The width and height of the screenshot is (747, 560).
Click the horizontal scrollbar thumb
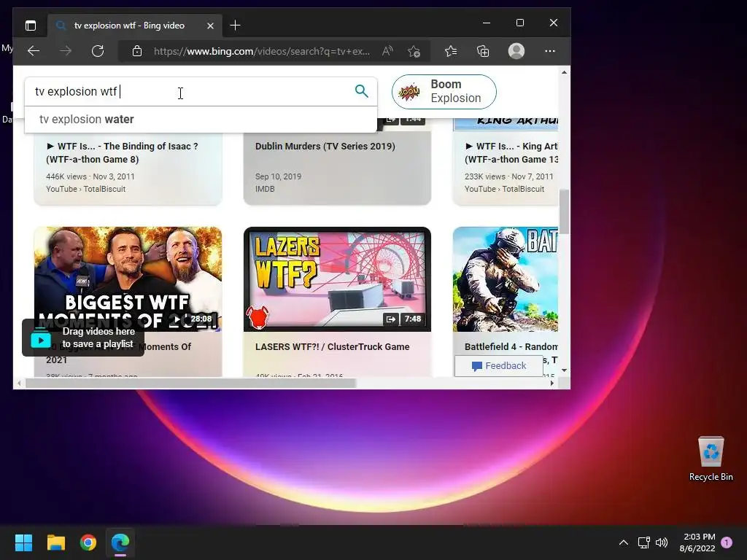click(190, 384)
